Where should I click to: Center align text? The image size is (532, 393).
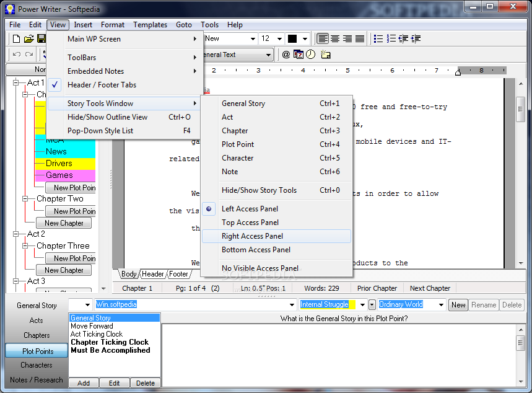(335, 38)
